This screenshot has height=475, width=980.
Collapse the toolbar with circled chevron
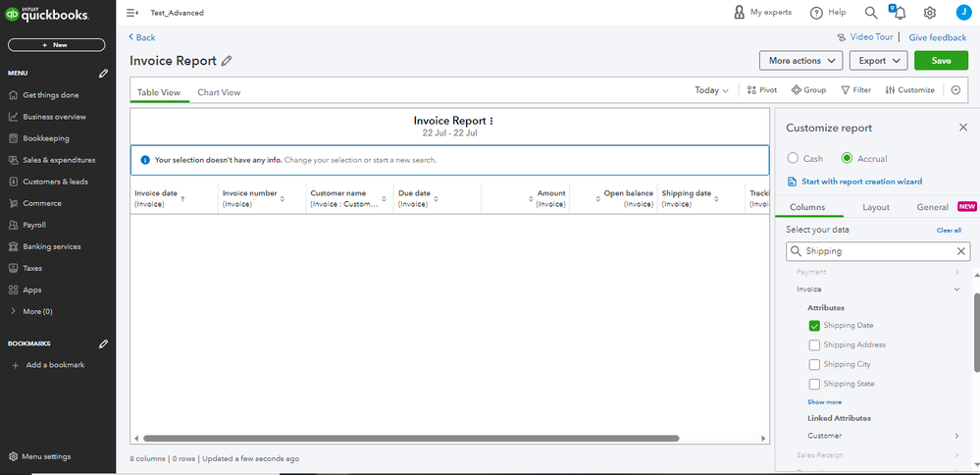[x=955, y=90]
